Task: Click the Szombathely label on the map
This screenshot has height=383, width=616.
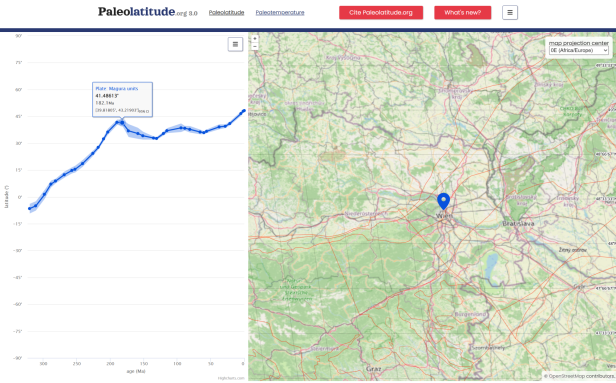Action: point(488,348)
